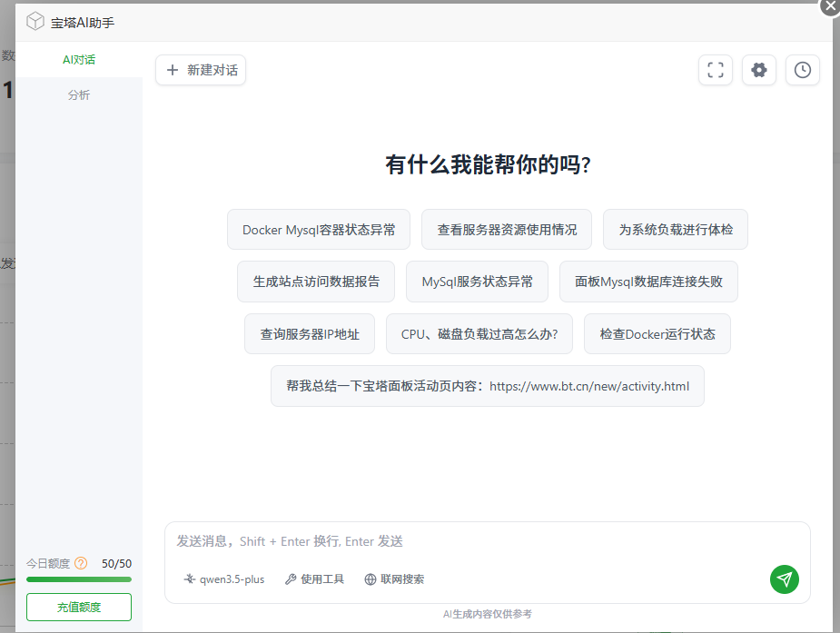Select the 帮我总结一下宝塔面板活动页内容 suggestion
840x633 pixels.
(x=488, y=386)
